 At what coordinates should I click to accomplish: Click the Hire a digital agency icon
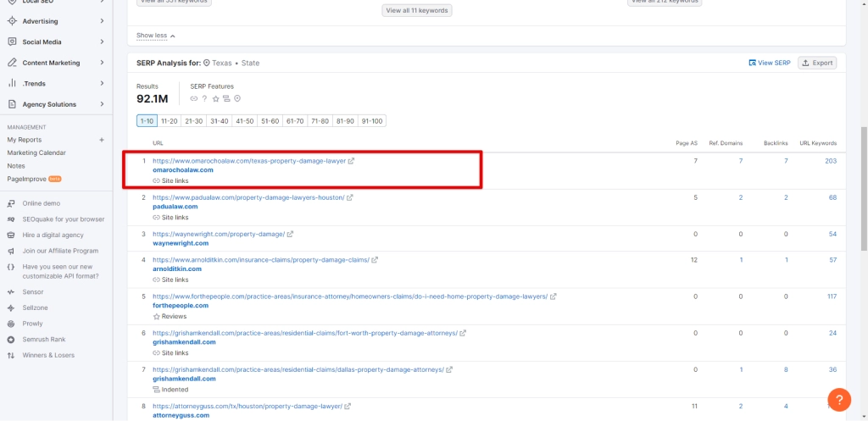point(11,235)
